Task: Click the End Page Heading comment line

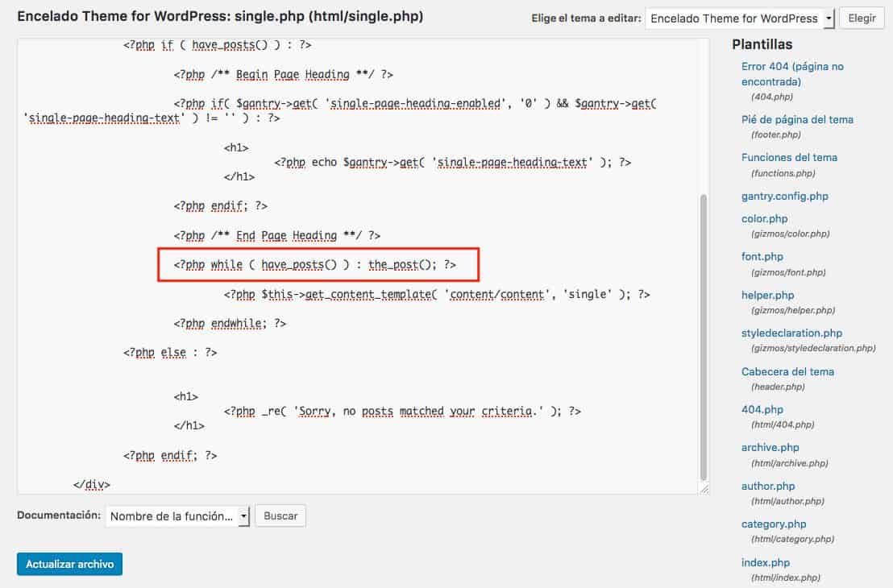Action: [276, 236]
